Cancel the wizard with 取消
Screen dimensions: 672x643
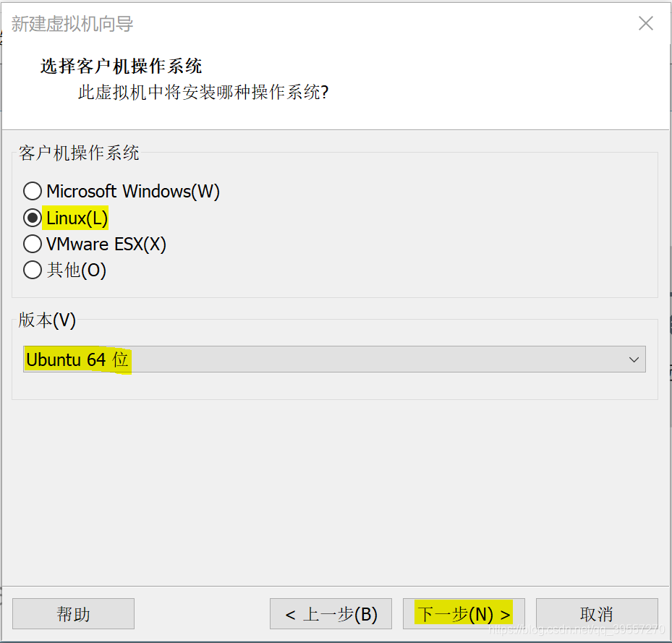tap(597, 613)
